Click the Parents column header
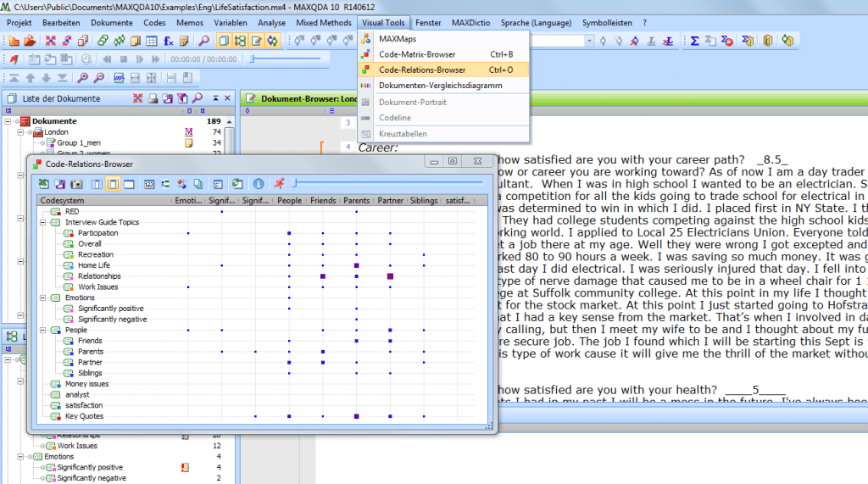The width and height of the screenshot is (868, 484). point(356,201)
